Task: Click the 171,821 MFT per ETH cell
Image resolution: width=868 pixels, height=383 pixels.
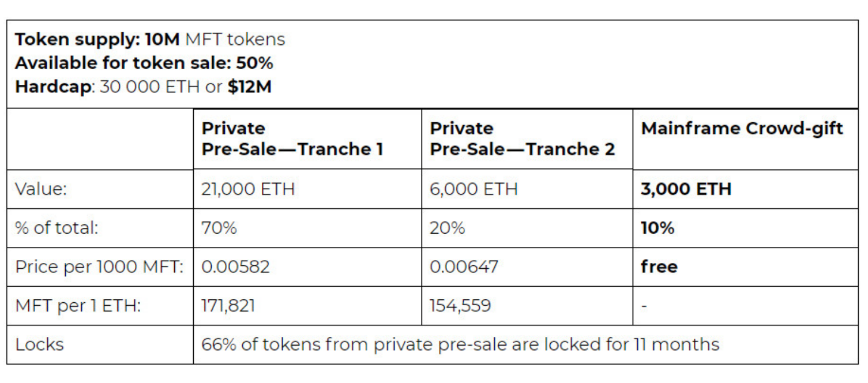Action: click(x=228, y=305)
